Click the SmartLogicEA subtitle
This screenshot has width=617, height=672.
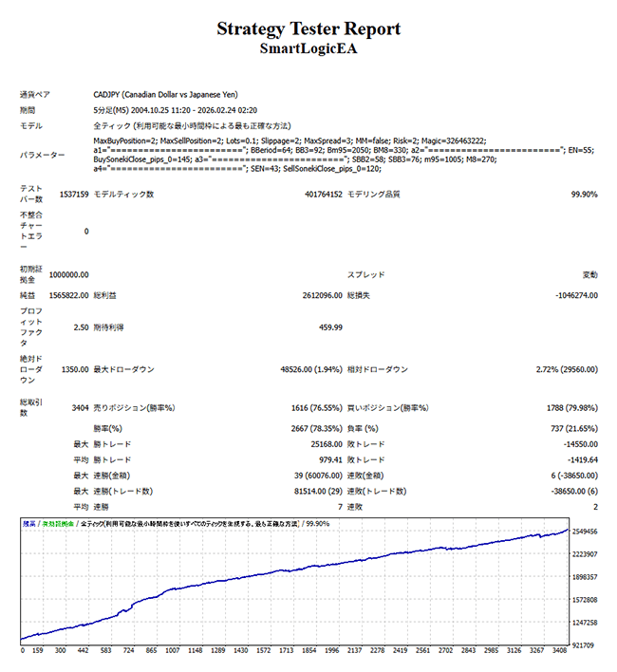[x=308, y=47]
